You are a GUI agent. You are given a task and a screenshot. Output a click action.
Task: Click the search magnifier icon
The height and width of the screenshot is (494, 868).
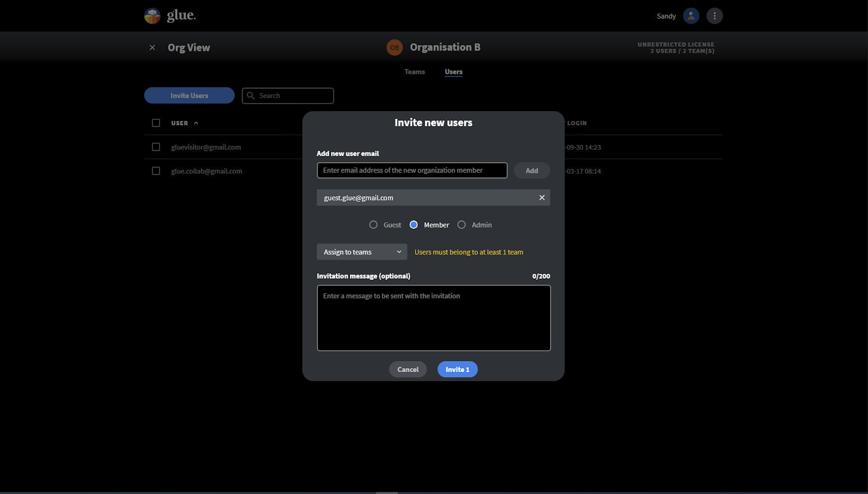click(251, 95)
